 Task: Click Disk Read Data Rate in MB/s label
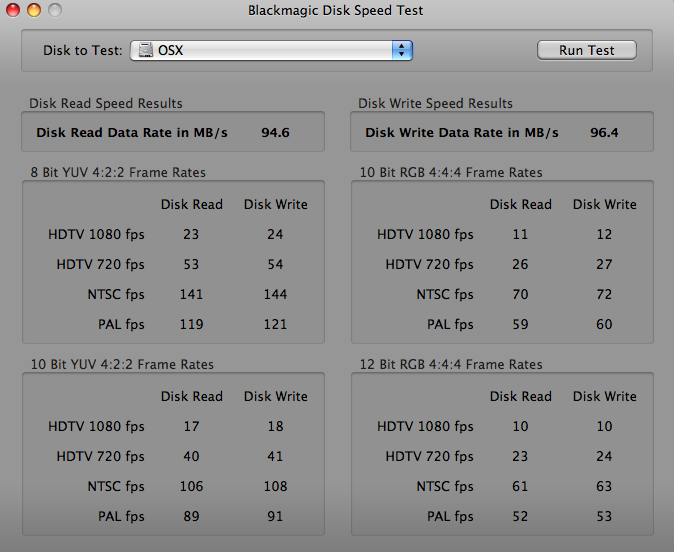coord(132,132)
